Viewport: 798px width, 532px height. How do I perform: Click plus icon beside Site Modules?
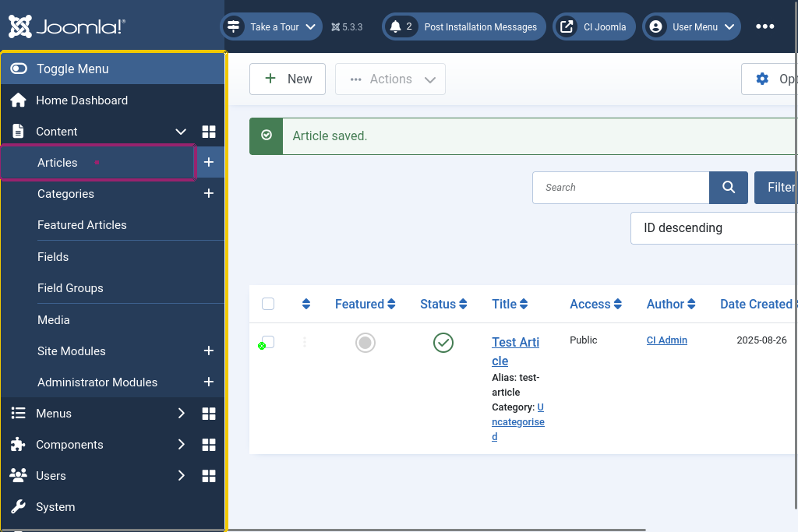point(209,351)
